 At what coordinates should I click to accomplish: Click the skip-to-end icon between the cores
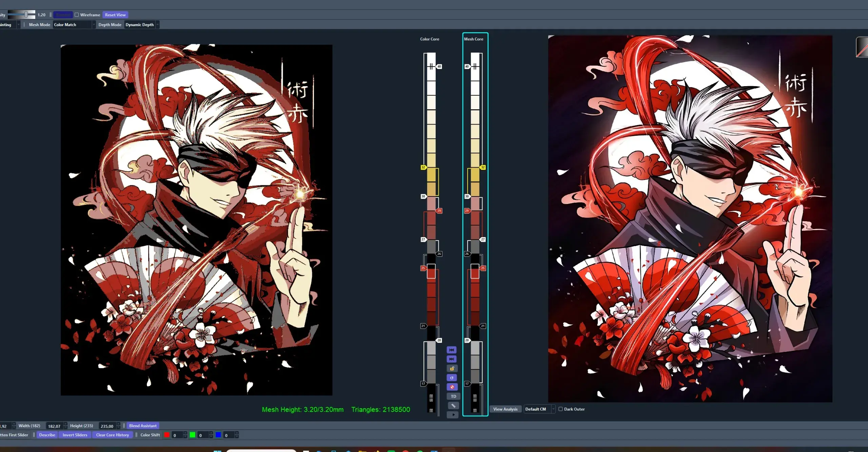coord(452,359)
